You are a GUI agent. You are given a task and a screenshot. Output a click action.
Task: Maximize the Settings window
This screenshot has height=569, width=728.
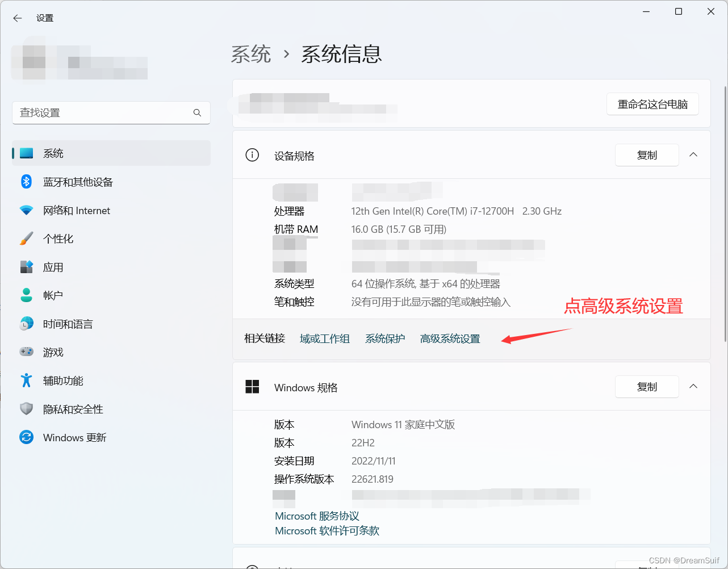coord(679,11)
